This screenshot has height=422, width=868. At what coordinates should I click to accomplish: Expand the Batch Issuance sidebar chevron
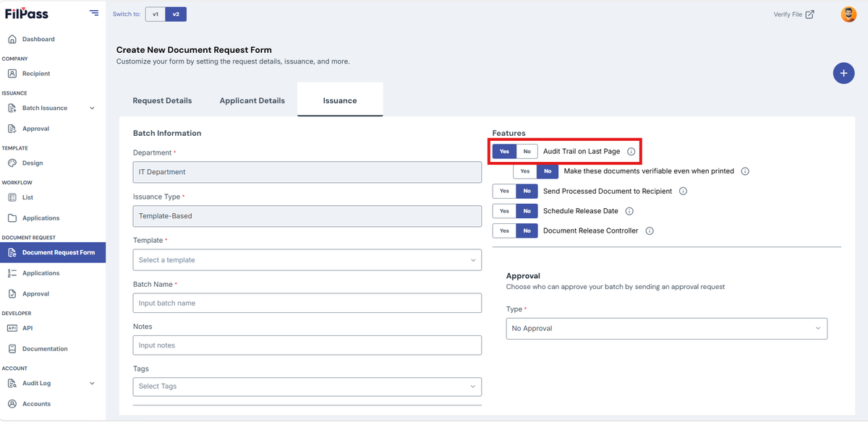92,108
